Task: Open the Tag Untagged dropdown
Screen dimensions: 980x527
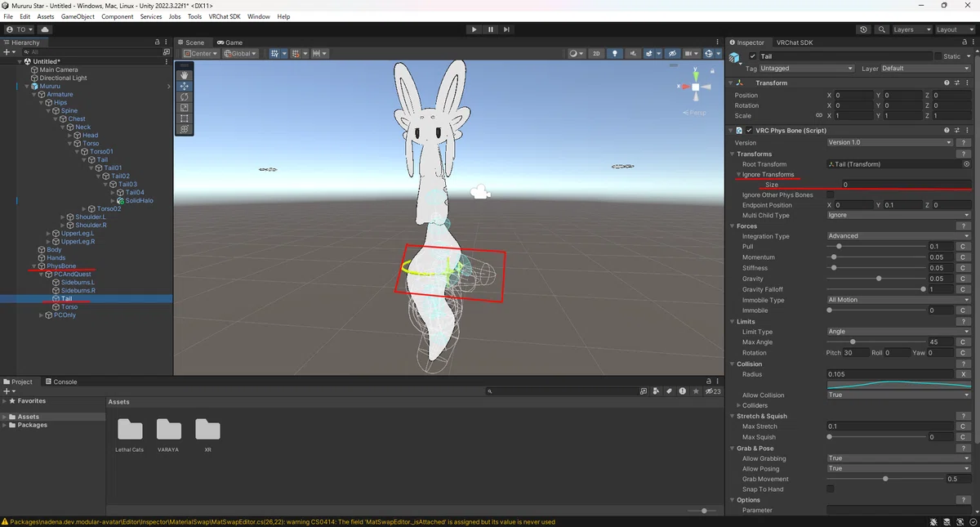Action: (806, 69)
